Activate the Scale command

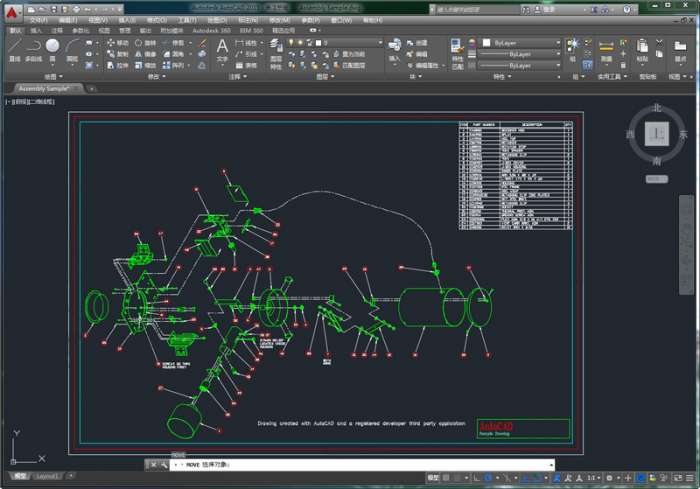[146, 65]
